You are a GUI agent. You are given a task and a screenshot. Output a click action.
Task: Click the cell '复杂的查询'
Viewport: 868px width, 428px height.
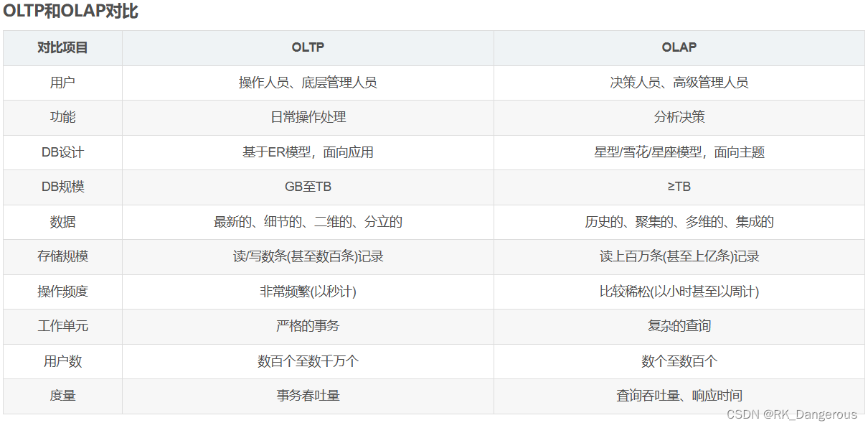(679, 326)
